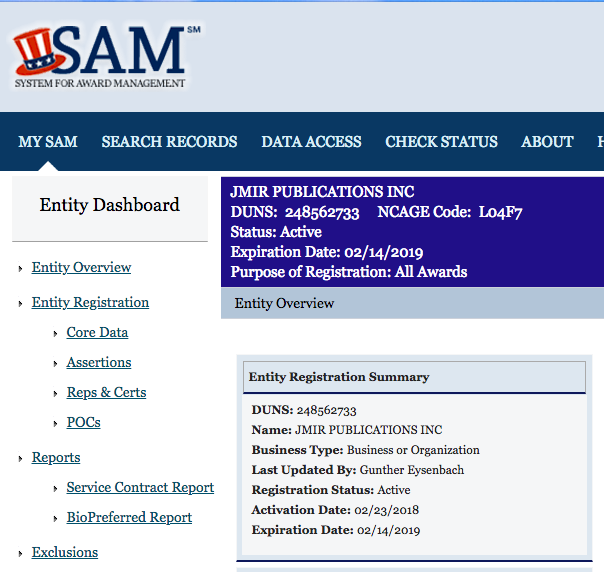The width and height of the screenshot is (604, 572).
Task: Open the Entity Registration link
Action: [90, 303]
